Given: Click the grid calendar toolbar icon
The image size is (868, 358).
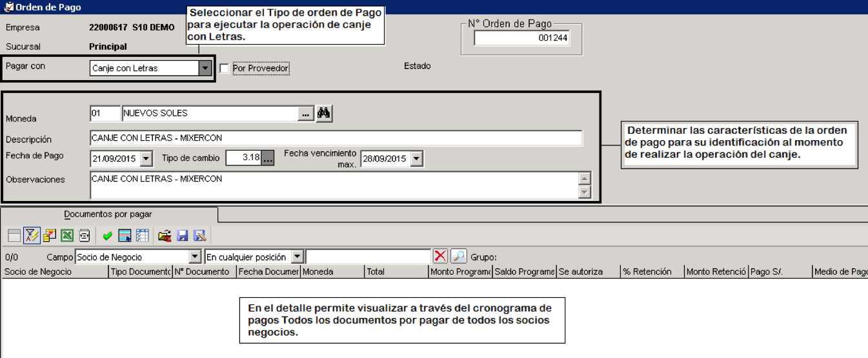Looking at the screenshot, I should coord(143,235).
